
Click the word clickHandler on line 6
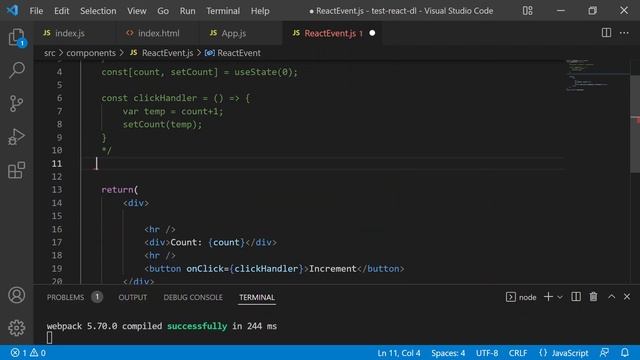(165, 98)
